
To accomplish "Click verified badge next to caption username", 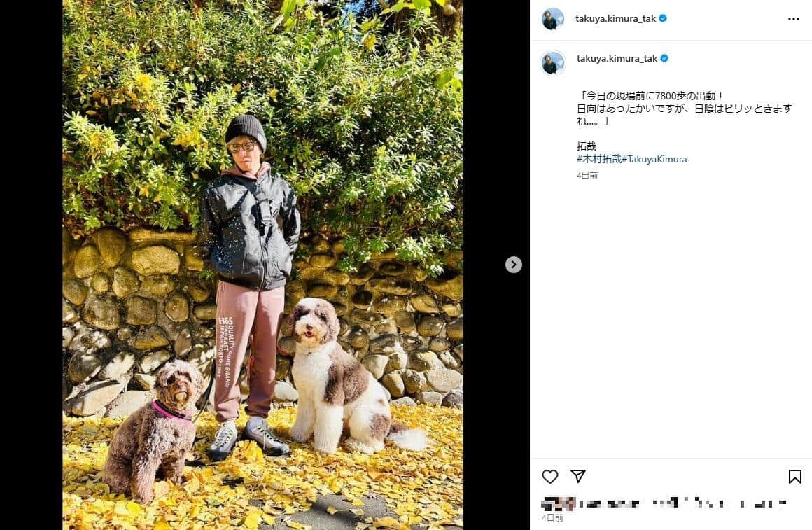I will click(x=664, y=58).
